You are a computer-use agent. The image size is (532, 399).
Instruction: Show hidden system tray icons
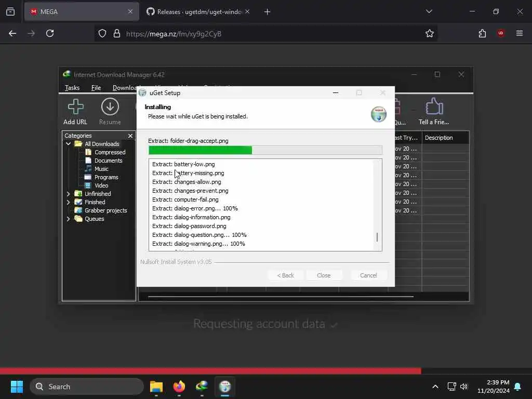[435, 387]
